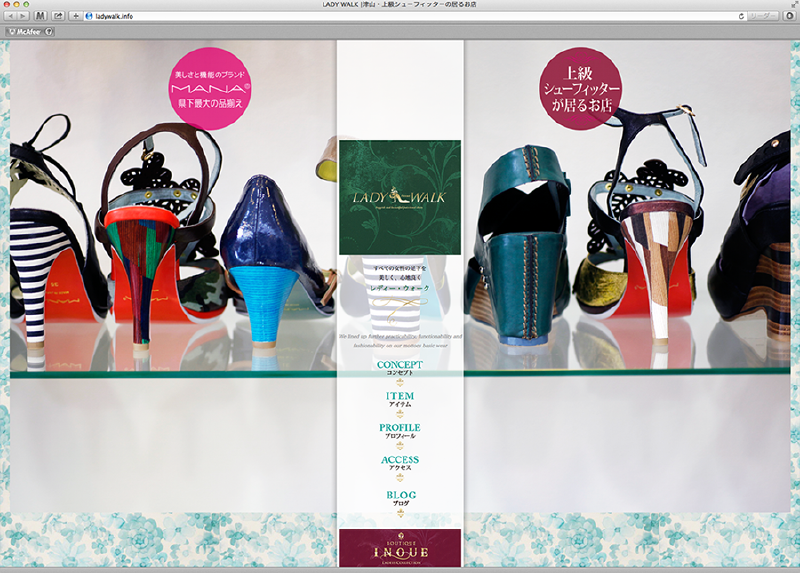Click the Reader button in address bar
The height and width of the screenshot is (573, 800).
761,17
